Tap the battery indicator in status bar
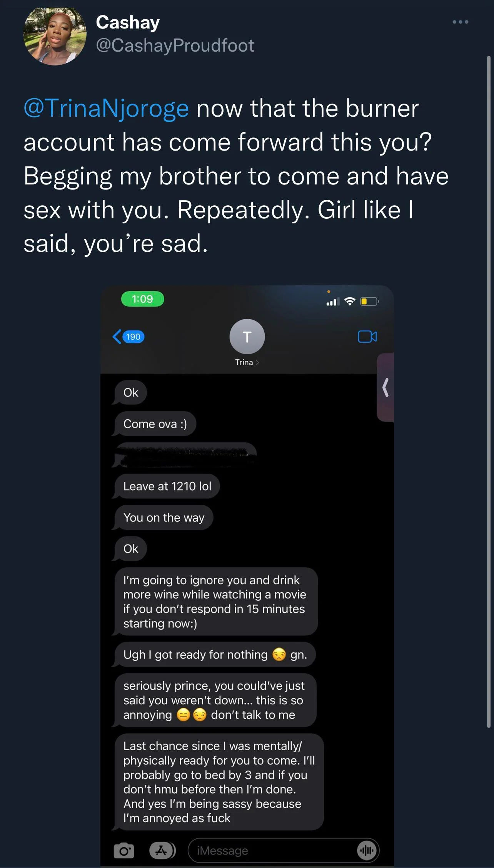 click(369, 302)
